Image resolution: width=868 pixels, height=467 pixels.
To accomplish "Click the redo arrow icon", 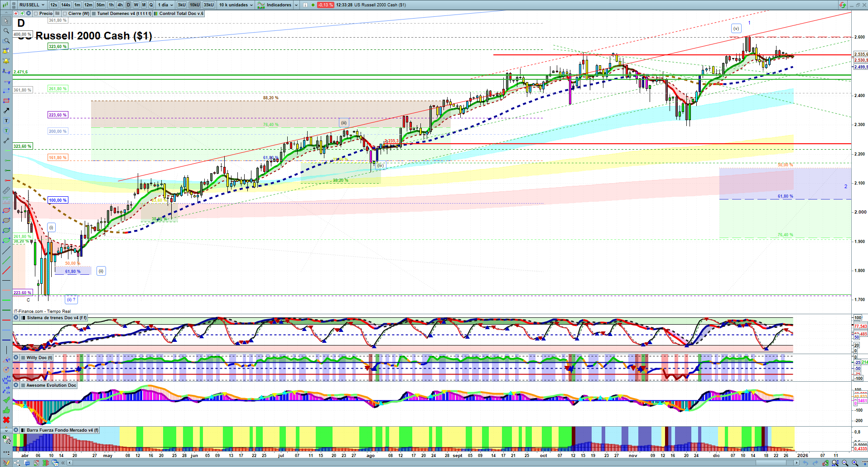I will [x=815, y=463].
